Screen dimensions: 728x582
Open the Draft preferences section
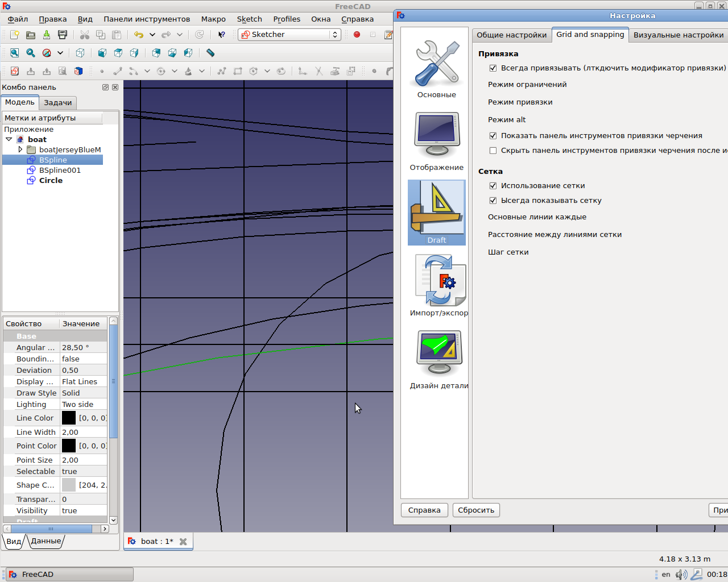(436, 213)
